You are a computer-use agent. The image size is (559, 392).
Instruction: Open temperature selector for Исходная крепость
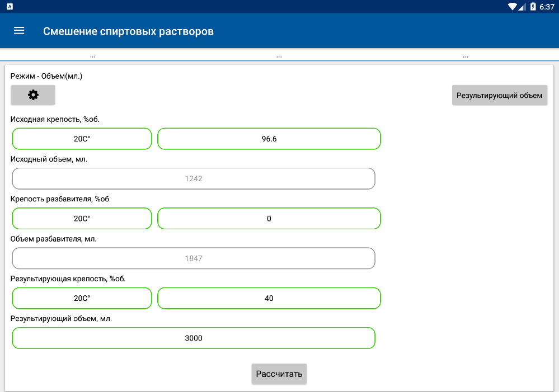[x=82, y=139]
